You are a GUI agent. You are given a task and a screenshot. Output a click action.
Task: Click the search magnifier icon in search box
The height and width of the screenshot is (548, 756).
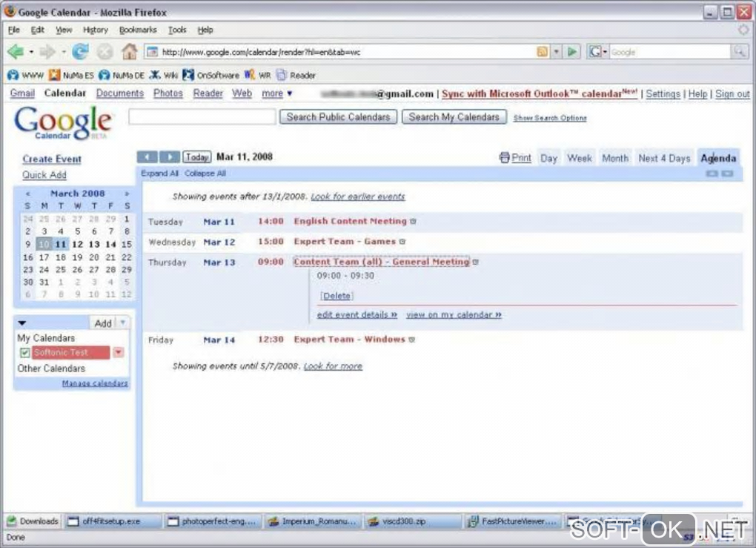click(739, 52)
